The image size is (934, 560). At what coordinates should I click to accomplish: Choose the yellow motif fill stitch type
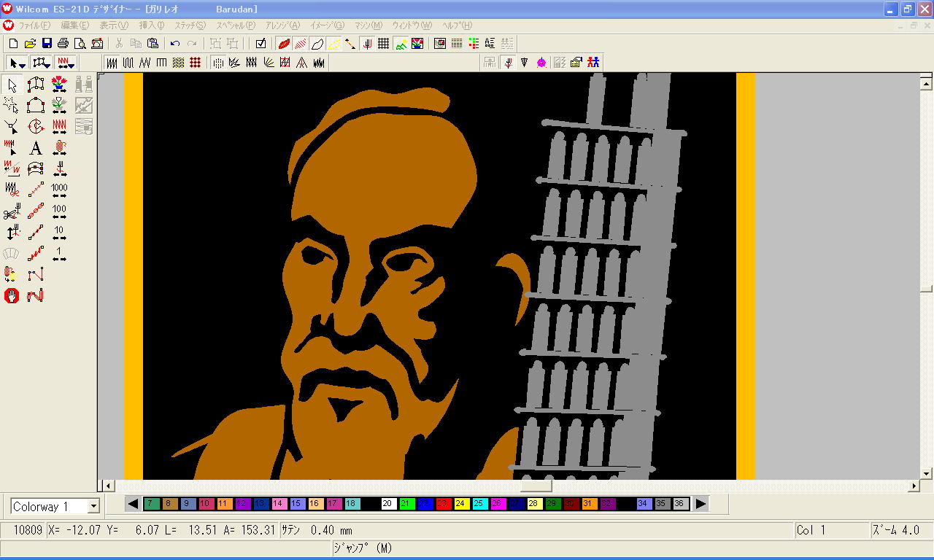(178, 63)
